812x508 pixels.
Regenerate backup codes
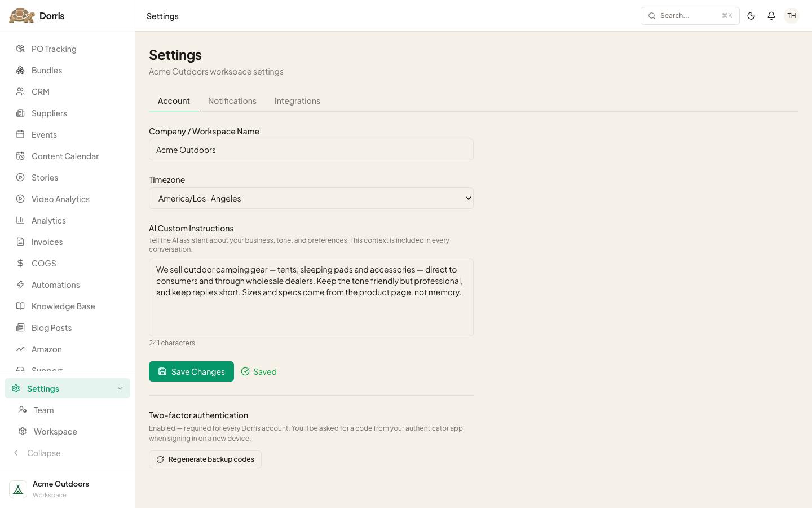click(205, 459)
